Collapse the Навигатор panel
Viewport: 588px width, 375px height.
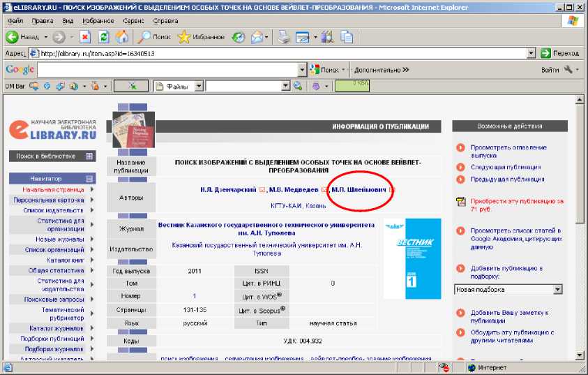(89, 179)
